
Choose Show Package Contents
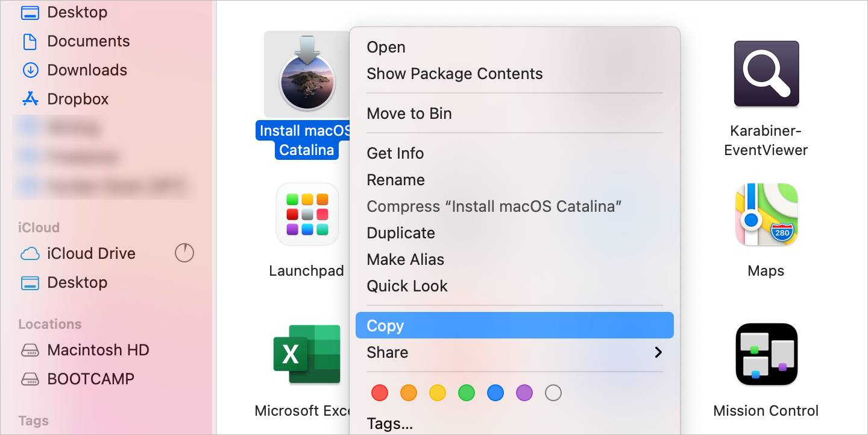455,74
